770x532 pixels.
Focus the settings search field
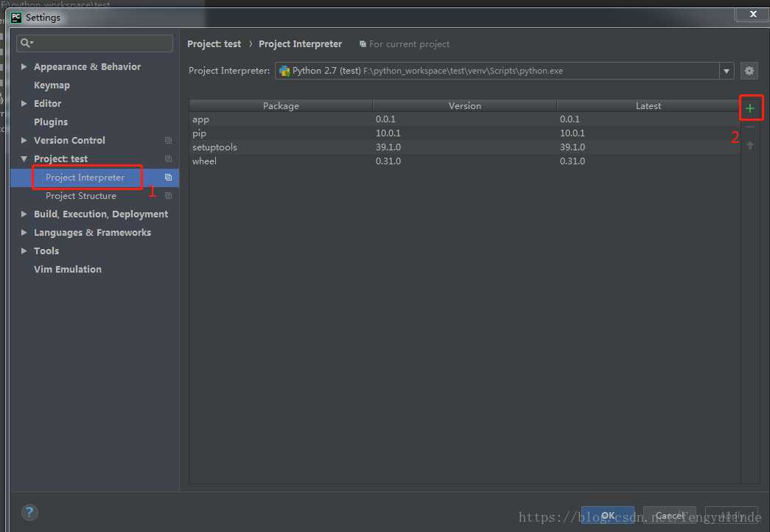click(94, 43)
